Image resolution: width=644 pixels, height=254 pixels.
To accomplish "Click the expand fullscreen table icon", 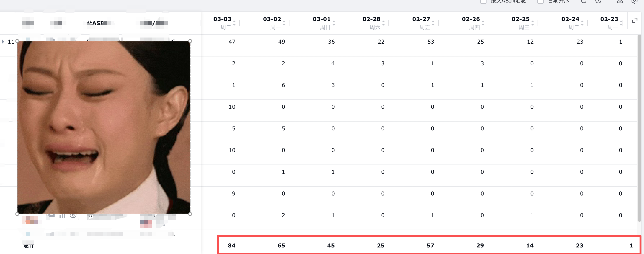I will tap(635, 21).
